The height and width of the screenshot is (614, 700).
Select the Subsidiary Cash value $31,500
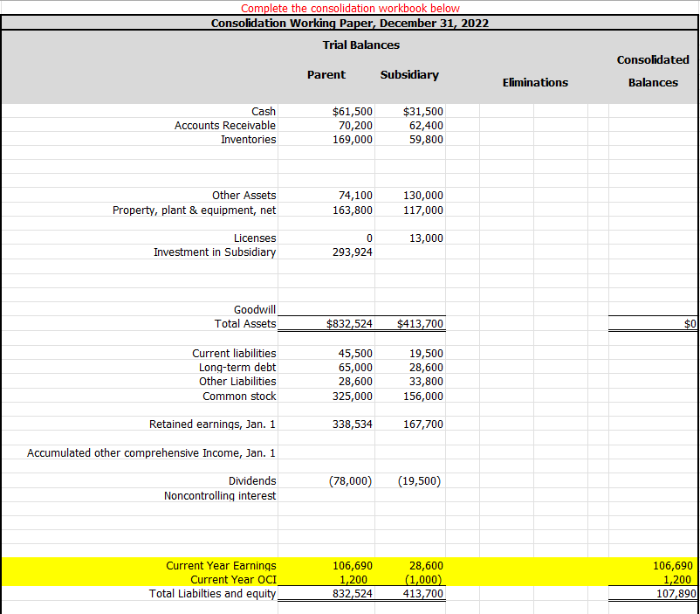(422, 111)
